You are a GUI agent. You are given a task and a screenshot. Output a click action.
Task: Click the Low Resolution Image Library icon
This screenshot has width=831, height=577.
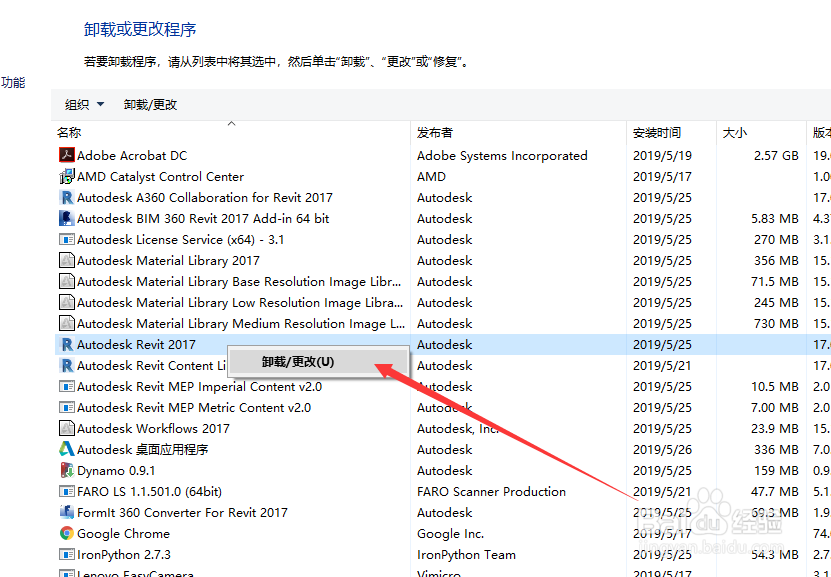(x=66, y=303)
